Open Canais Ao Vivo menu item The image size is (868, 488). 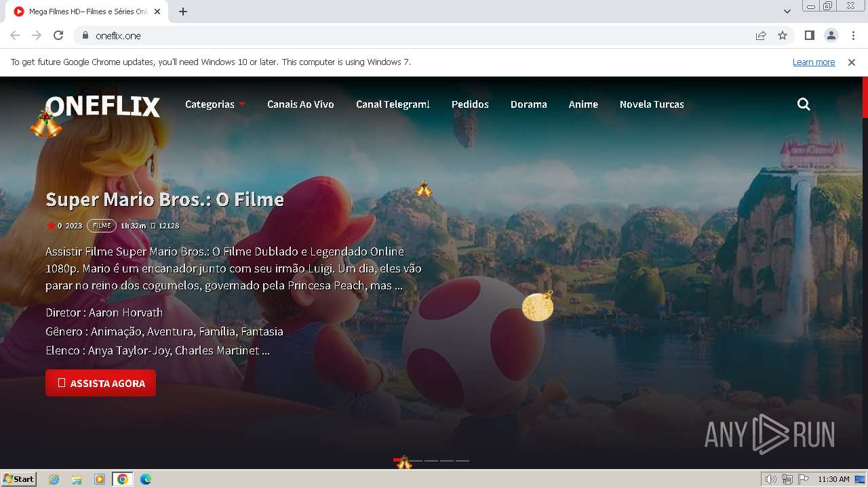[300, 104]
